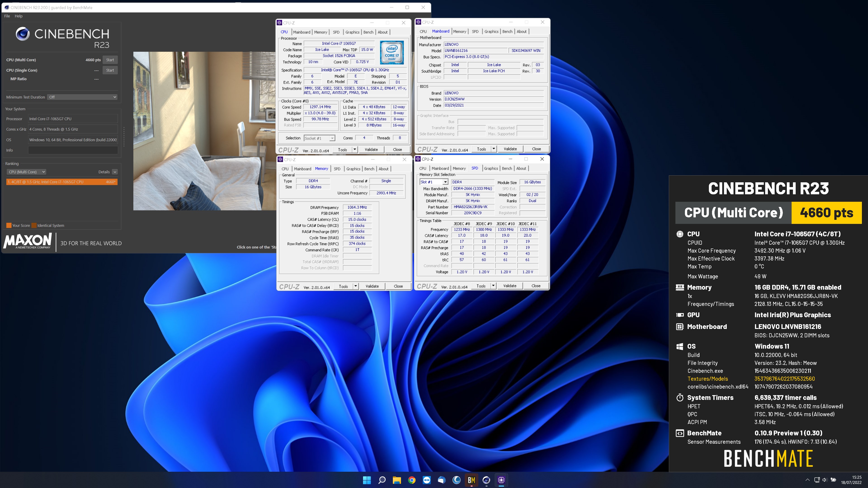Click Validate in the CPU-Z CPU window
The height and width of the screenshot is (488, 868).
(371, 150)
